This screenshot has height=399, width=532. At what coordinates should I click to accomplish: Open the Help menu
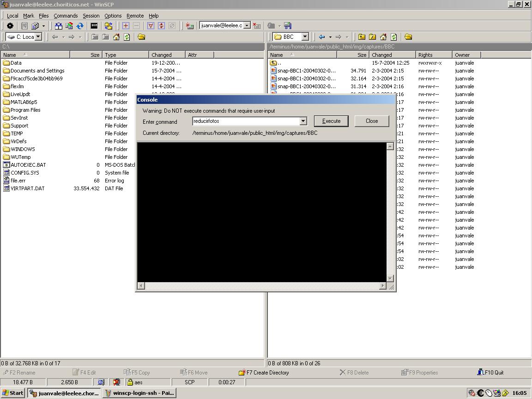click(x=153, y=16)
